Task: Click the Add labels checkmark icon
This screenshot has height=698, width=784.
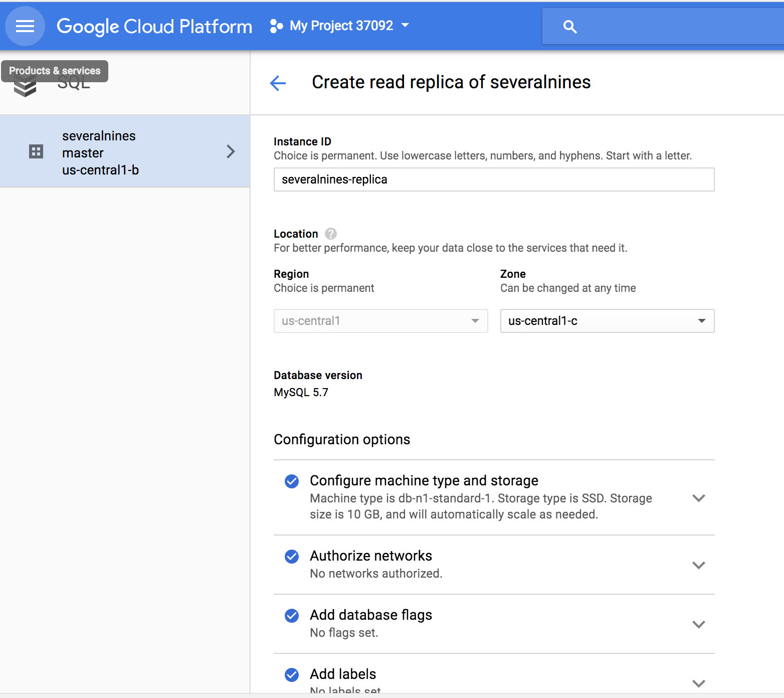Action: [x=292, y=675]
